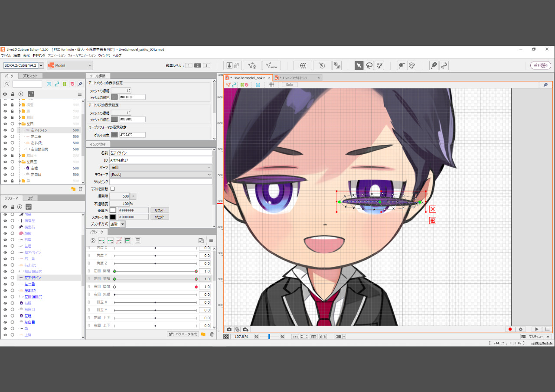Click the 乗算色 white color swatch
The height and width of the screenshot is (392, 555).
113,210
